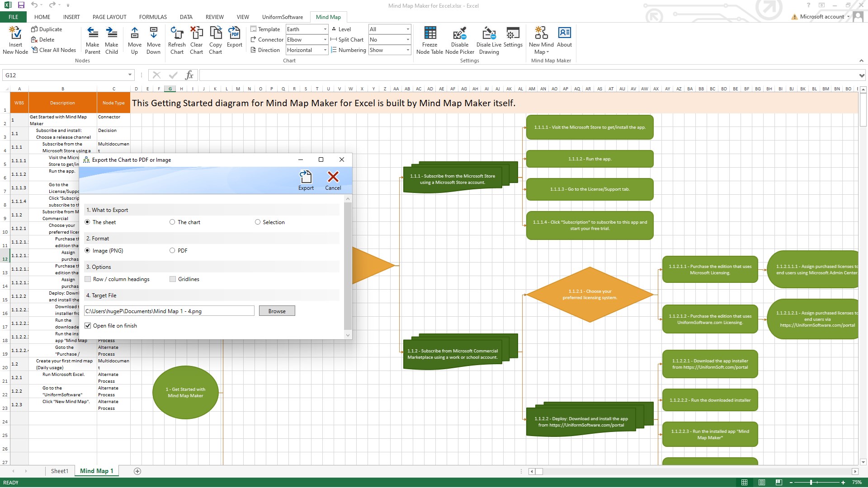Viewport: 868px width, 488px height.
Task: Click Cancel in the export dialog
Action: [333, 180]
